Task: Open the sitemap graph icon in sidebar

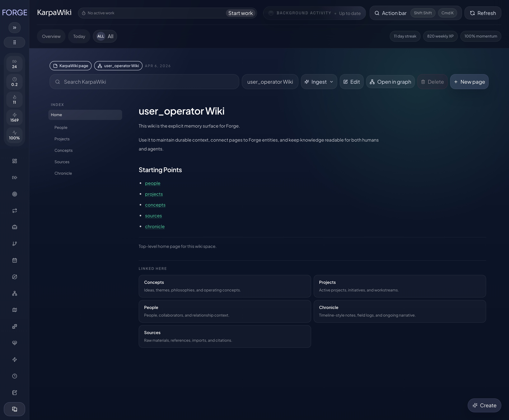Action: pos(14,294)
